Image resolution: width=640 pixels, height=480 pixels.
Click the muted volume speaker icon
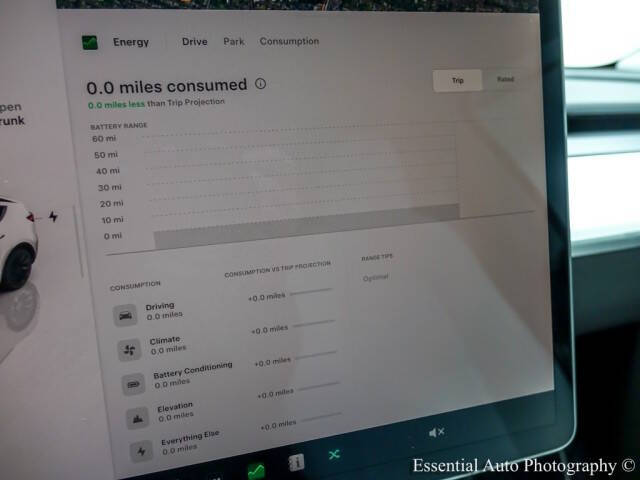point(436,432)
